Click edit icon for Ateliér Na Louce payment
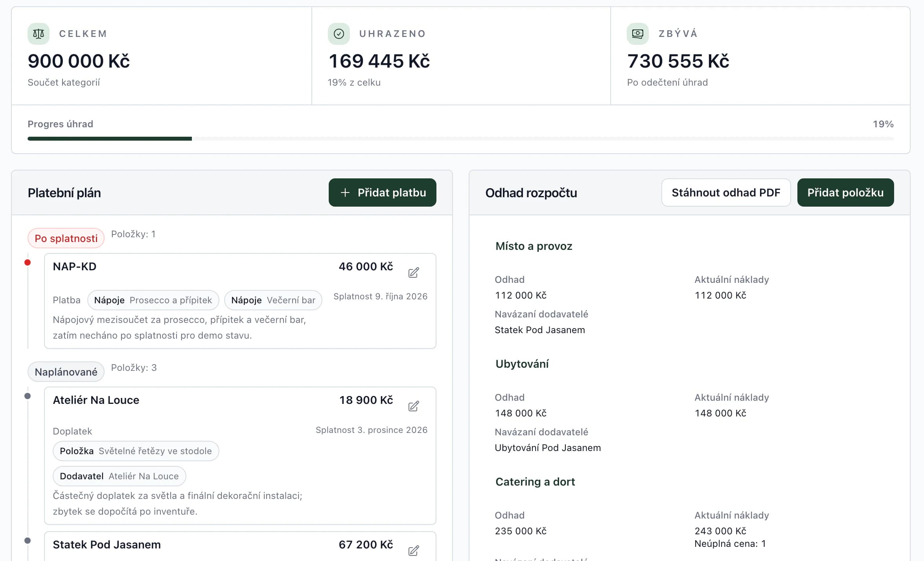The image size is (924, 561). 413,406
